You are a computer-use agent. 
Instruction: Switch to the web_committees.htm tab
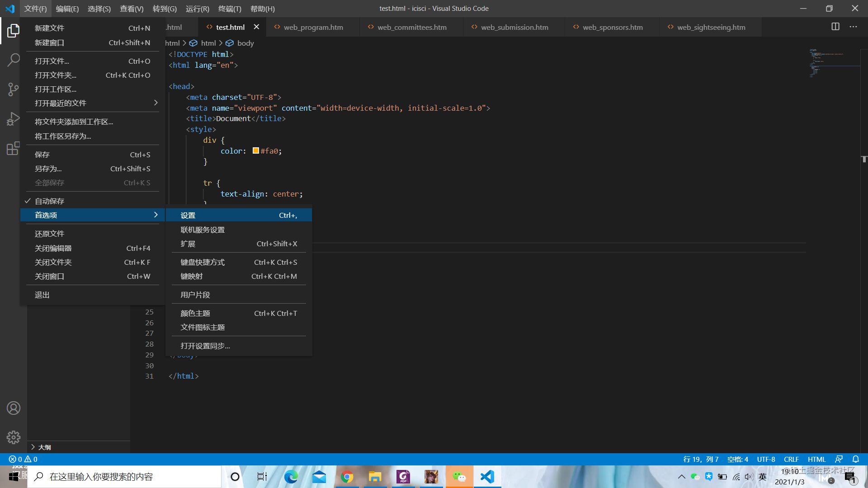[x=411, y=27]
